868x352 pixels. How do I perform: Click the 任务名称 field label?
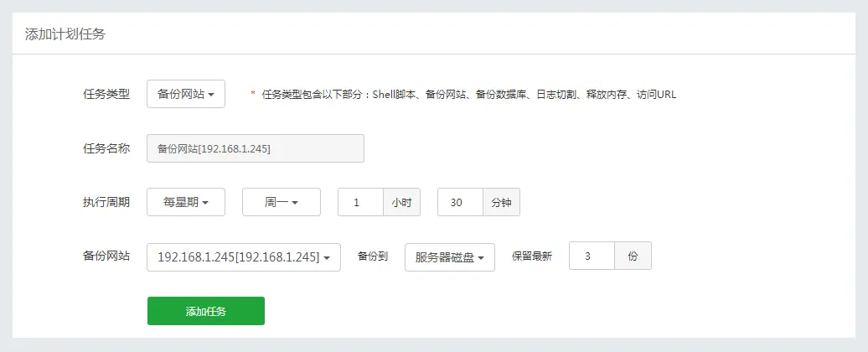pos(106,148)
